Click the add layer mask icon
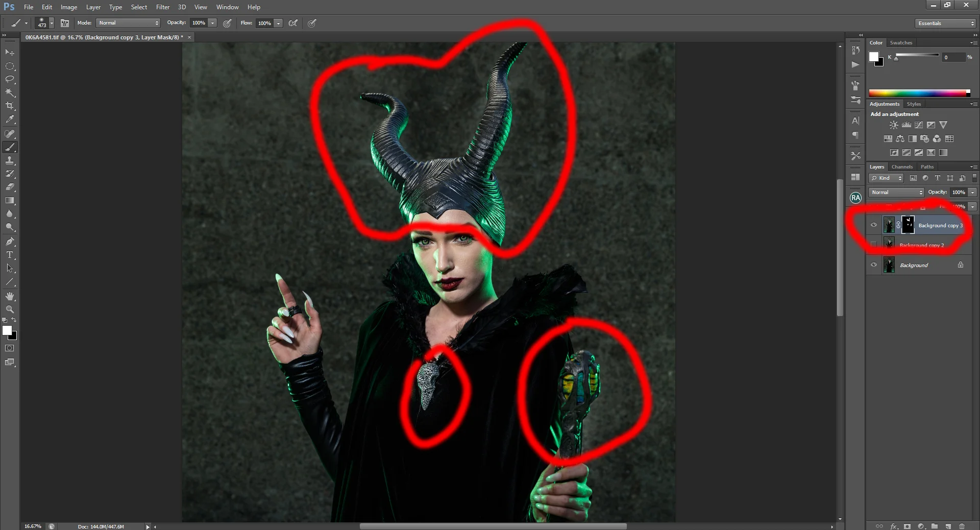Viewport: 980px width, 530px height. tap(907, 526)
